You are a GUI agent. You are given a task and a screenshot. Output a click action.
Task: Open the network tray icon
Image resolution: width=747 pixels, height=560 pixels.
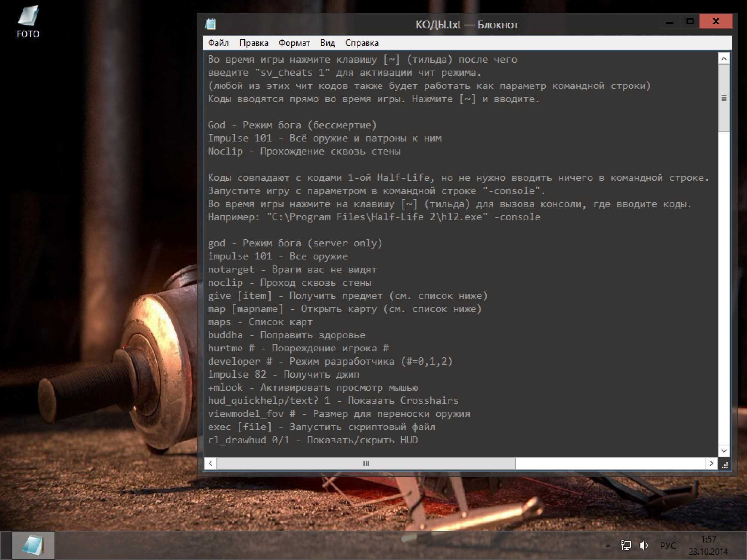(x=626, y=545)
